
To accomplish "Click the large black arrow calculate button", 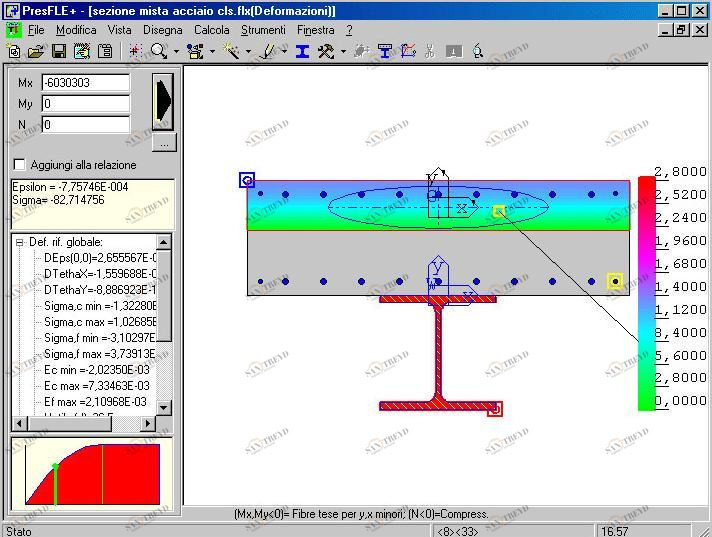I will click(x=163, y=100).
